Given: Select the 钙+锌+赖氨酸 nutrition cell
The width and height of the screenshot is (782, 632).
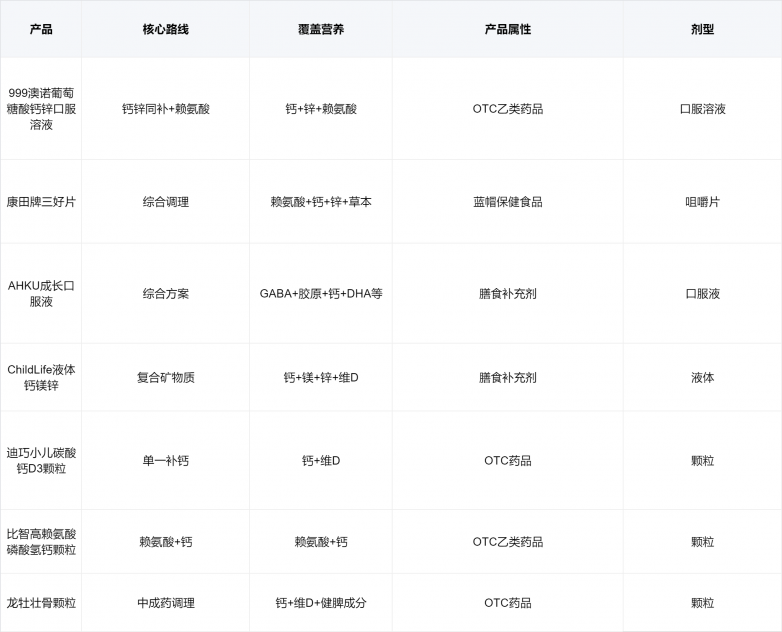Looking at the screenshot, I should pos(321,109).
